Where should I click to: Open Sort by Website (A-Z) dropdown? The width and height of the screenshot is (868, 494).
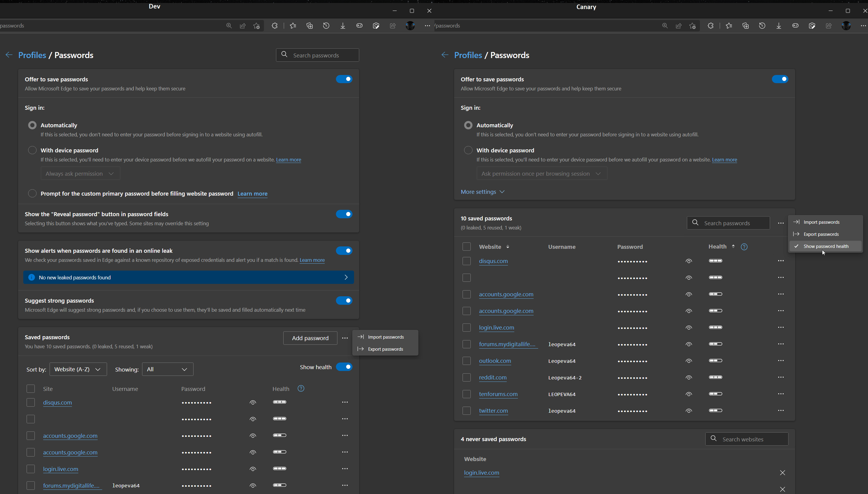78,369
